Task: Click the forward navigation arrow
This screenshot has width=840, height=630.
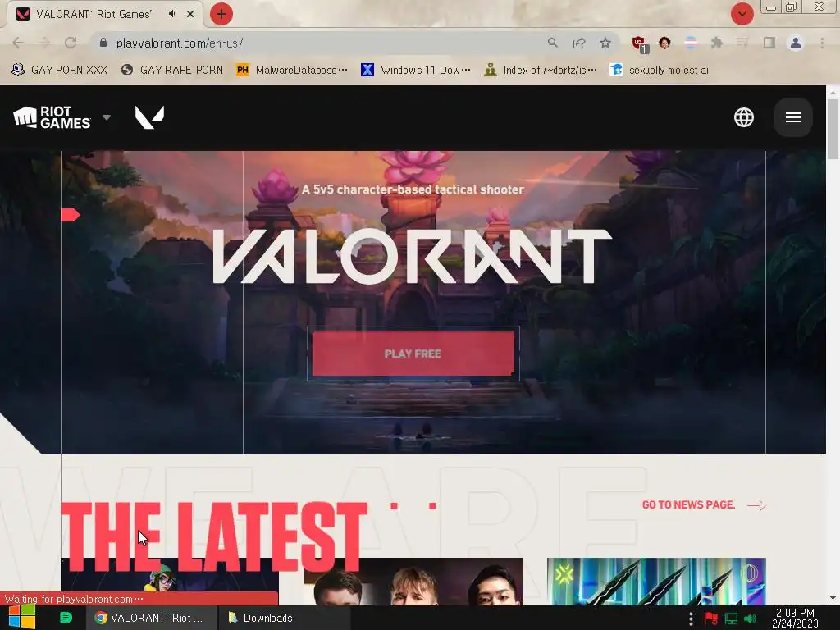Action: [44, 43]
